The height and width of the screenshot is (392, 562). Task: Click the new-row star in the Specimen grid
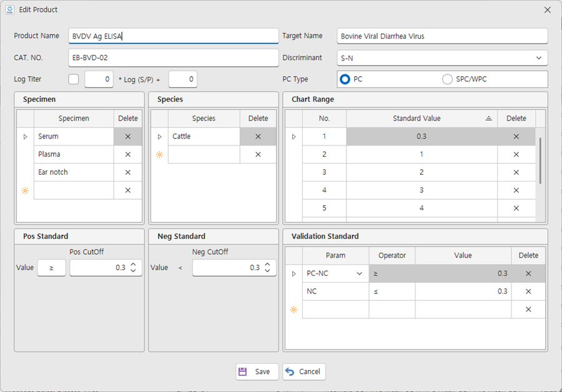coord(25,190)
